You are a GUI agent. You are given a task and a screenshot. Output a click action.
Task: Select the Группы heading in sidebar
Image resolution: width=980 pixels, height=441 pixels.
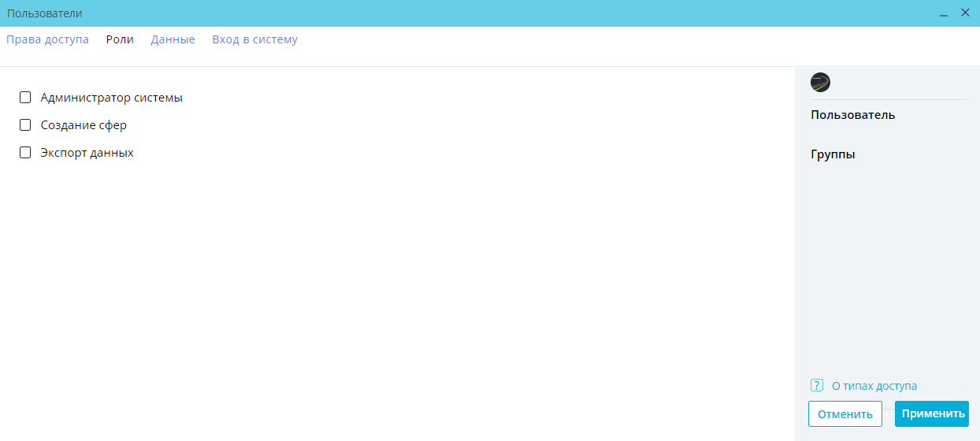tap(833, 154)
